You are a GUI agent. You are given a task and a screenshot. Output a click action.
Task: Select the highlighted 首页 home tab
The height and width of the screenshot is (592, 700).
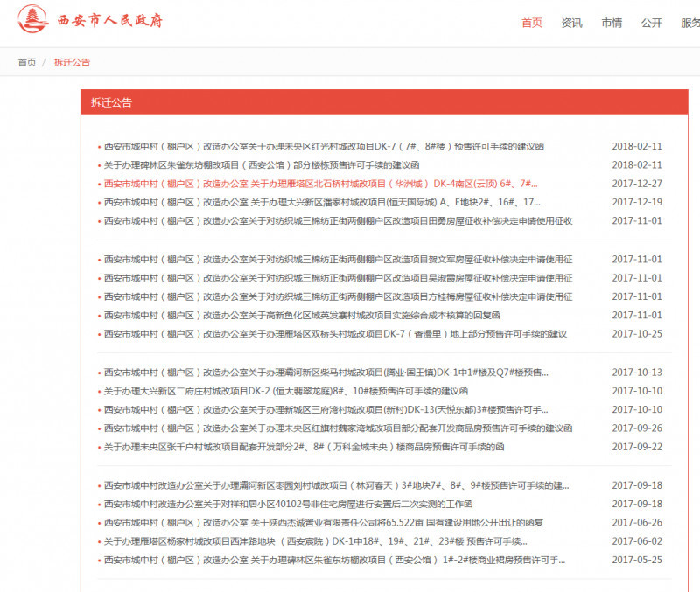[x=534, y=23]
